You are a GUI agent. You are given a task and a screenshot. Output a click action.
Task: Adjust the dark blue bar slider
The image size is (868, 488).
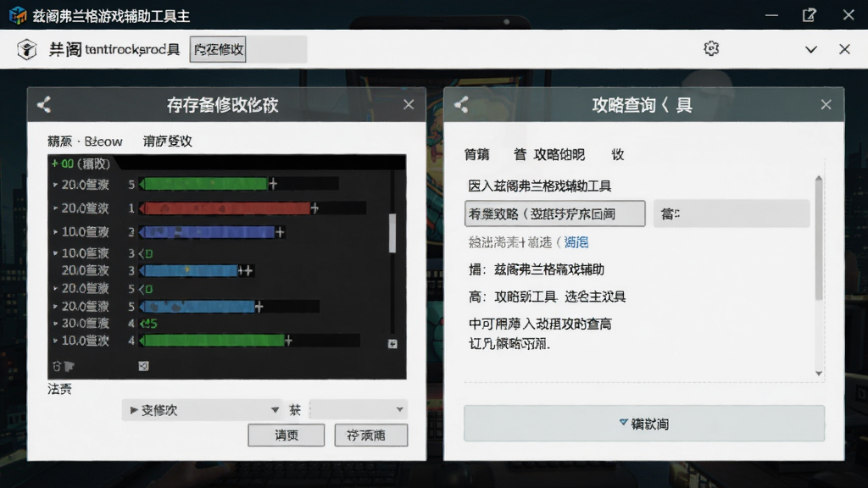click(x=210, y=232)
